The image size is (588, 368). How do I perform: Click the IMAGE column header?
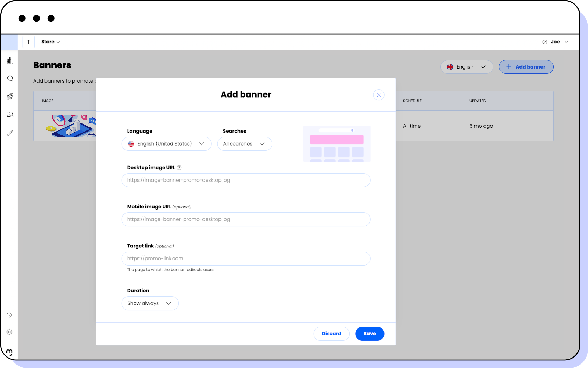(48, 101)
